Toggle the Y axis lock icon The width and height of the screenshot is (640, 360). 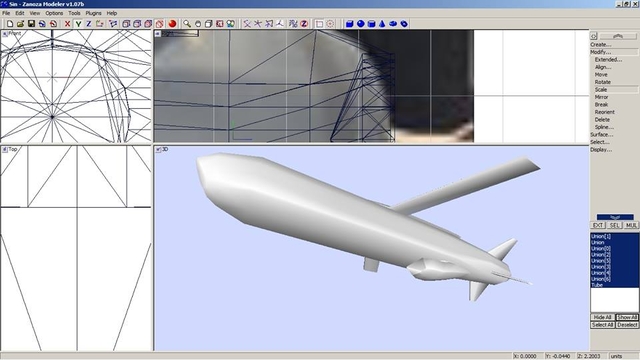(x=78, y=24)
